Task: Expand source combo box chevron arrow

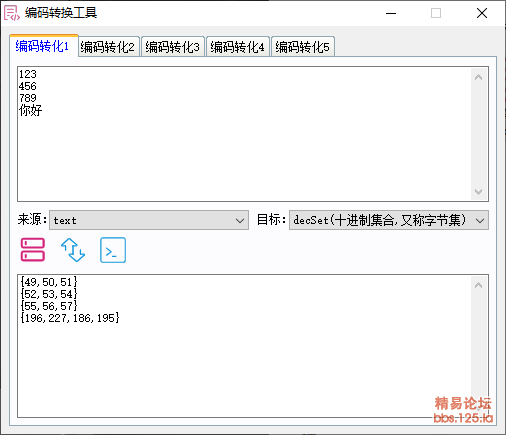Action: click(x=240, y=221)
